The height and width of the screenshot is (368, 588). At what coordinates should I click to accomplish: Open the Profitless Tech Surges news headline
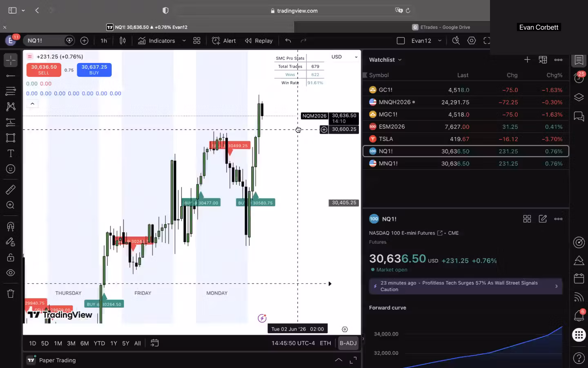465,286
